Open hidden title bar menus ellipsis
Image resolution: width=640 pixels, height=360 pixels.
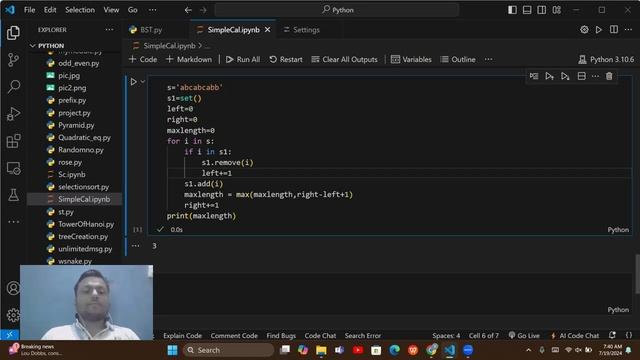click(x=152, y=10)
